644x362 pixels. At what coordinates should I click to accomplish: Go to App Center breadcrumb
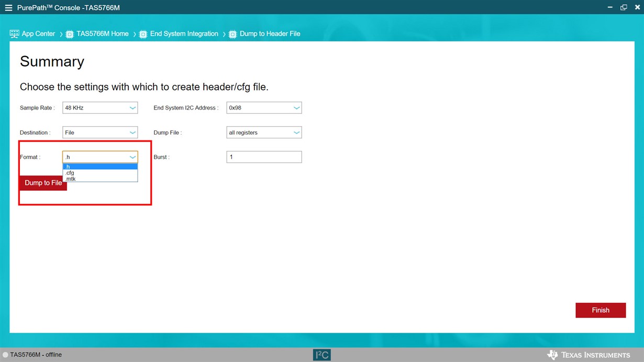tap(38, 34)
